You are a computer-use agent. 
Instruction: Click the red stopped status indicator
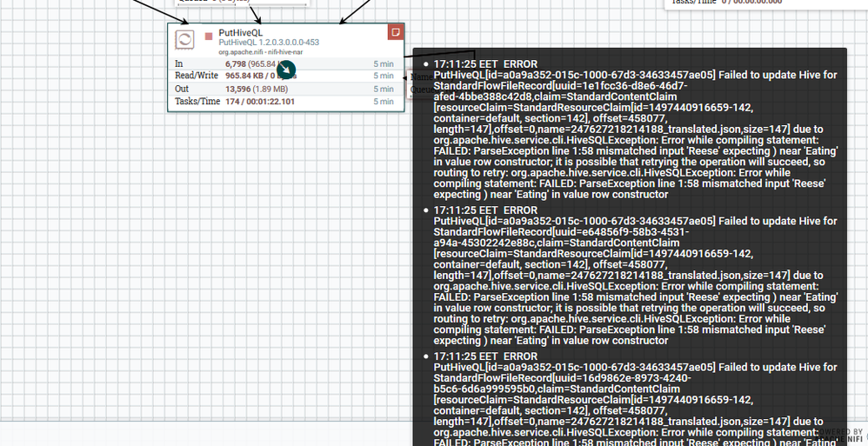coord(209,36)
